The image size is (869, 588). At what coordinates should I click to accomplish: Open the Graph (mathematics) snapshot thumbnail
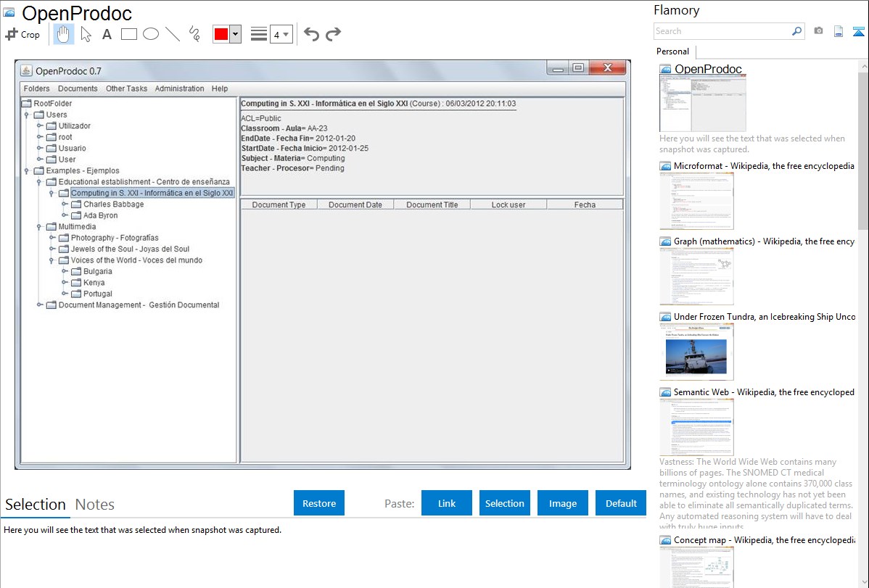pos(696,276)
